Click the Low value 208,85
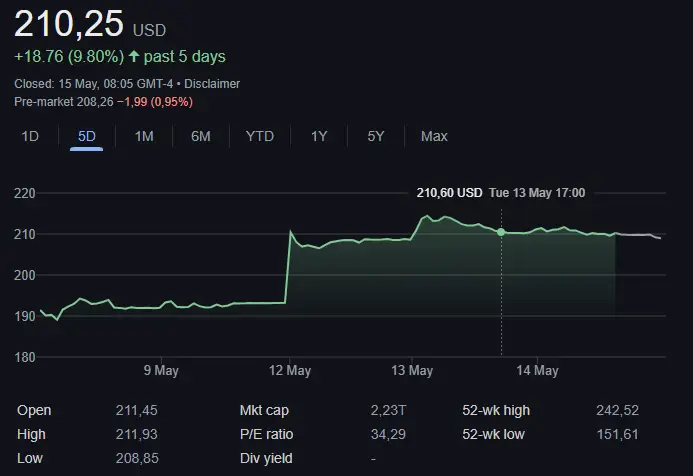Image resolution: width=693 pixels, height=476 pixels. coord(137,458)
